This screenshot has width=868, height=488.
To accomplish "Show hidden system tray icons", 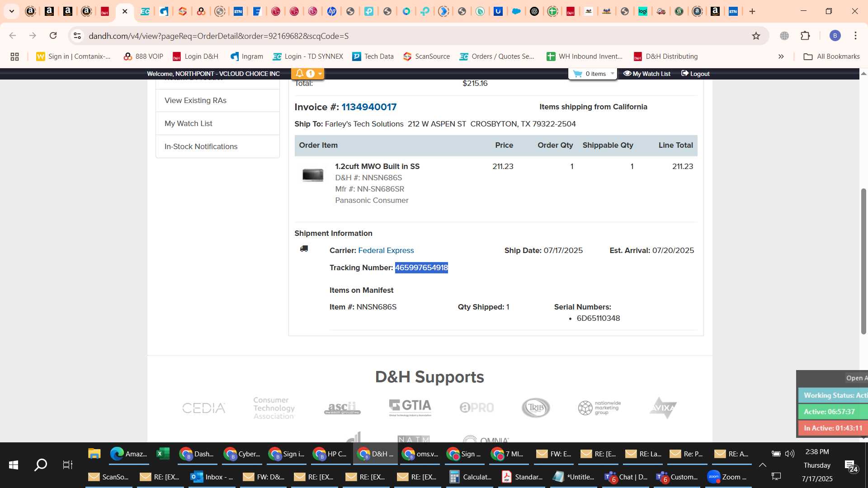I will coord(762,465).
